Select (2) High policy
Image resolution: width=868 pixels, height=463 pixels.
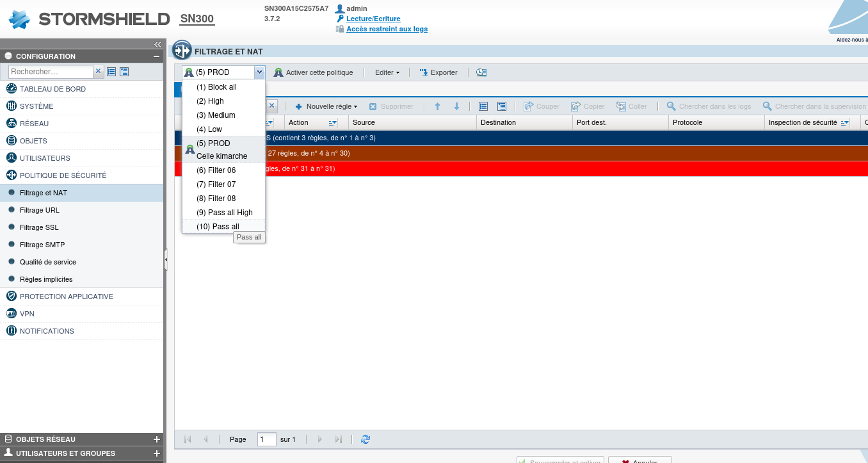pos(223,101)
